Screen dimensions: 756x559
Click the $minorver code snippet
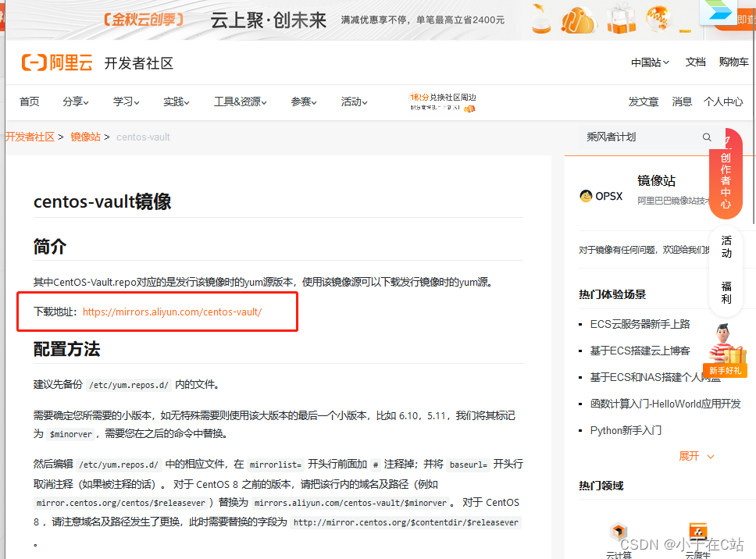(x=71, y=434)
